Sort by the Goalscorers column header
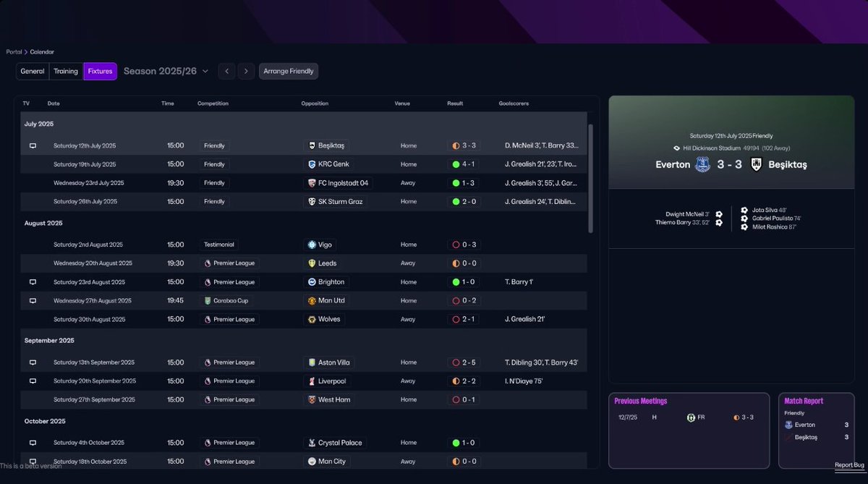The height and width of the screenshot is (484, 868). (514, 103)
